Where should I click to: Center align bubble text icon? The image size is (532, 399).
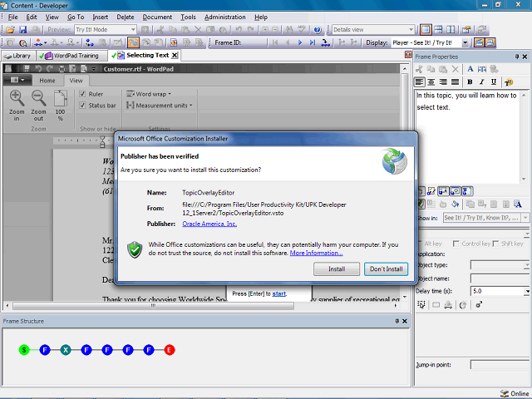pyautogui.click(x=431, y=81)
